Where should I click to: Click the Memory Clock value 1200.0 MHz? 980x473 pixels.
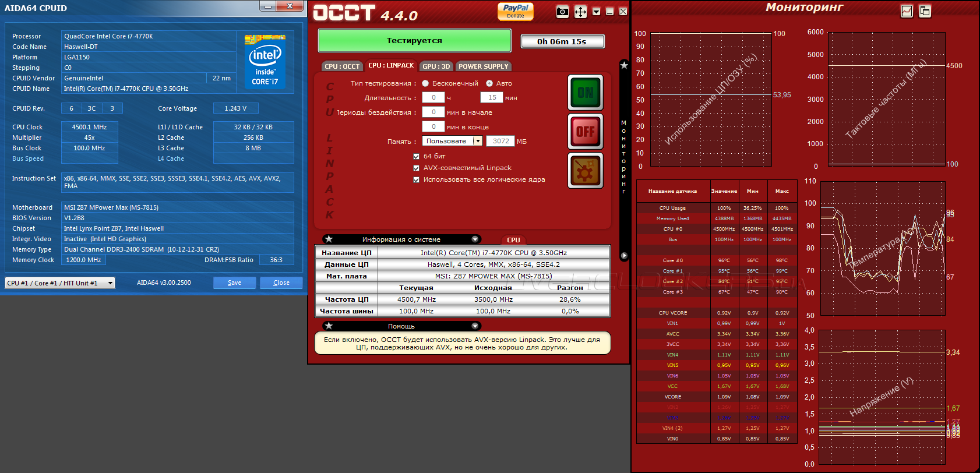click(83, 260)
